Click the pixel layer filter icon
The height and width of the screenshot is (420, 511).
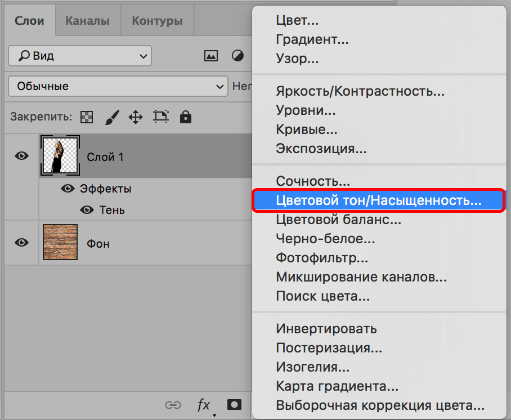point(211,56)
